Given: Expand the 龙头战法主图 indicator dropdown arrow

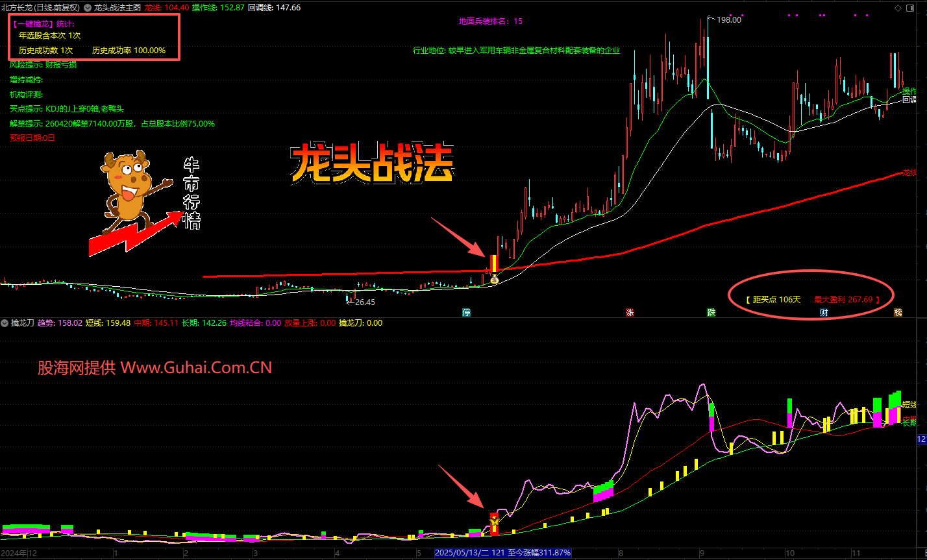Looking at the screenshot, I should 88,8.
